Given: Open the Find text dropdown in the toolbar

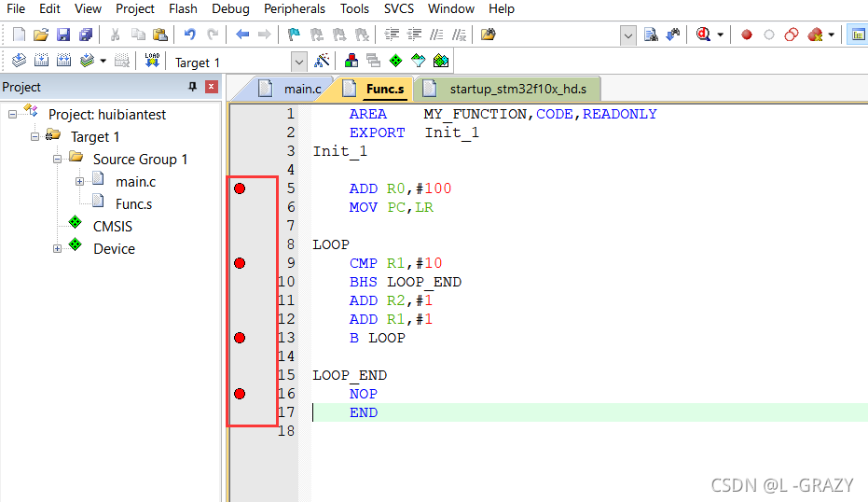Looking at the screenshot, I should click(x=627, y=36).
